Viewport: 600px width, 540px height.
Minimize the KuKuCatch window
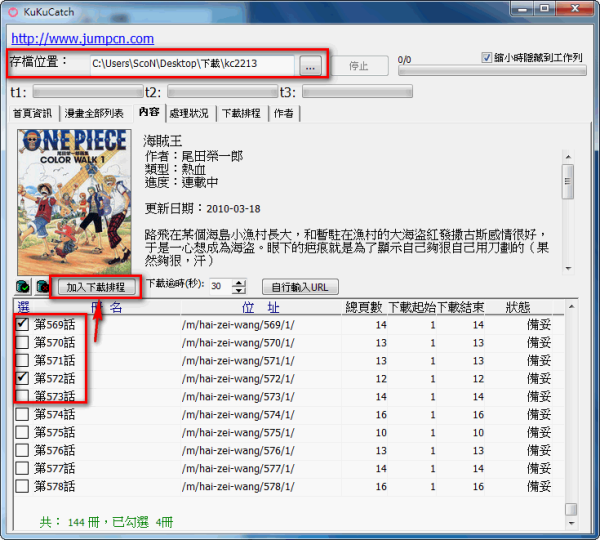(x=523, y=8)
